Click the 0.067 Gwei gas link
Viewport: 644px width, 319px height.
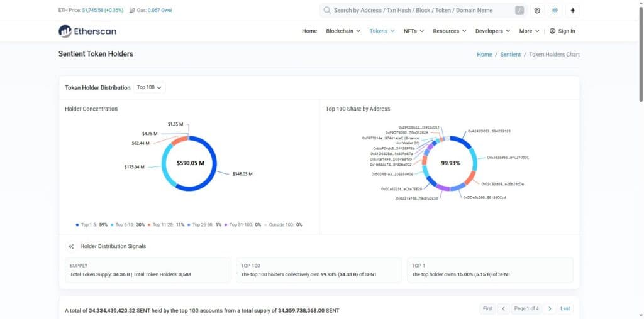tap(160, 10)
